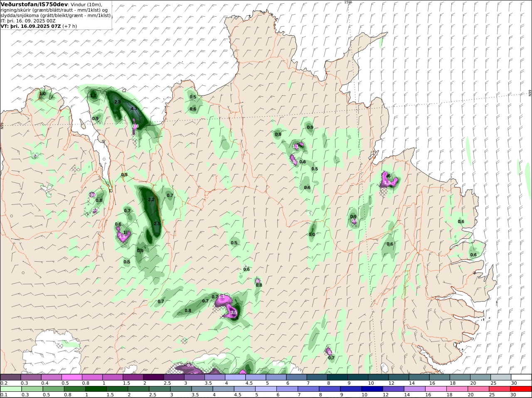Click the slydda/snjókoma legend description line
532x398 pixels.
[x=56, y=15]
